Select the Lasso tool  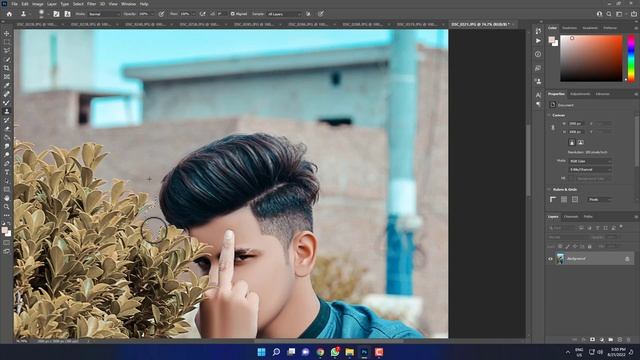(7, 51)
